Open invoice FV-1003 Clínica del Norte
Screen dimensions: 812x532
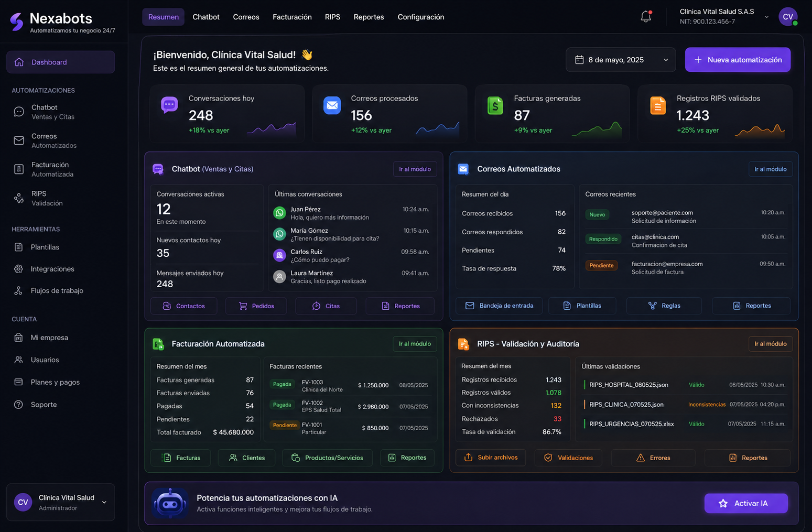[349, 385]
